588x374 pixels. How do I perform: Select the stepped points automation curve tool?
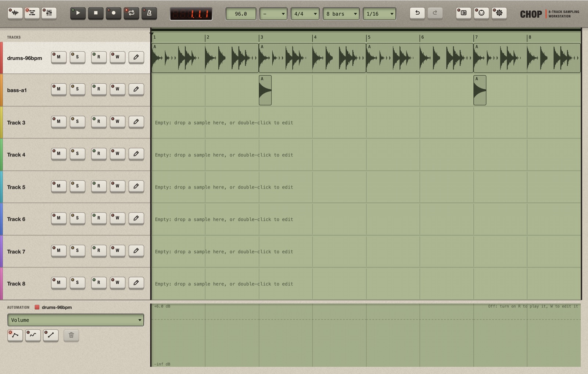click(x=15, y=335)
